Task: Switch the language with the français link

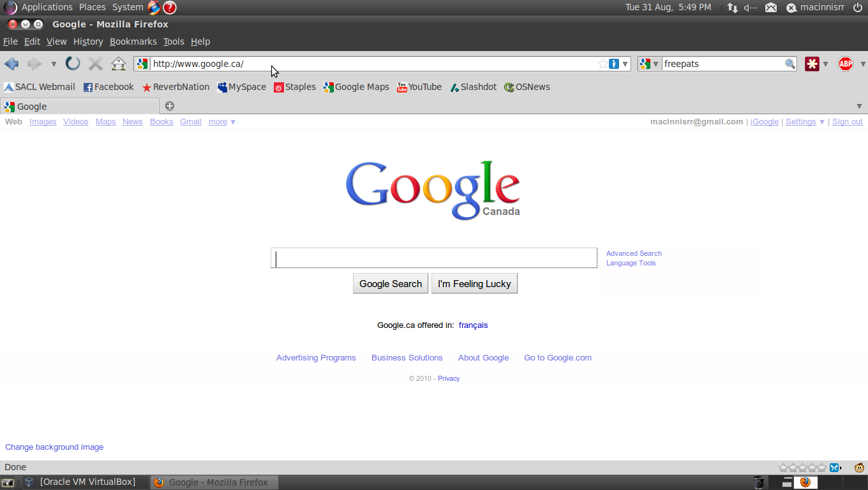Action: click(473, 325)
